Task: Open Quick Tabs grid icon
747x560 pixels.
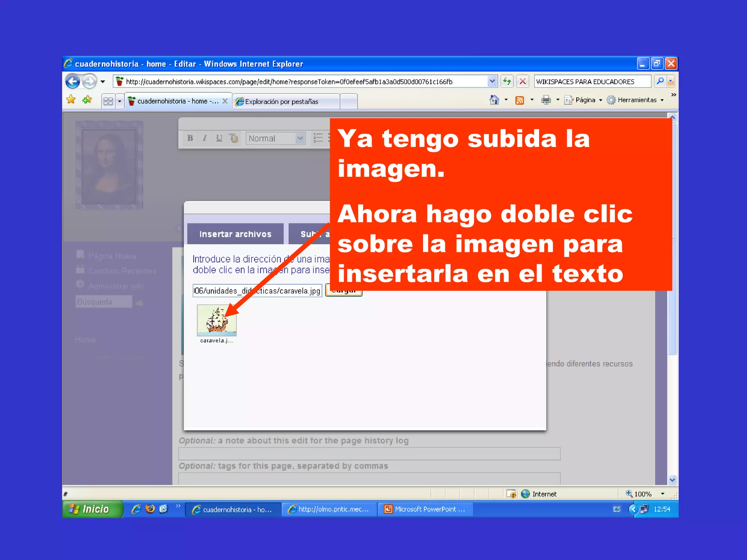Action: [108, 101]
